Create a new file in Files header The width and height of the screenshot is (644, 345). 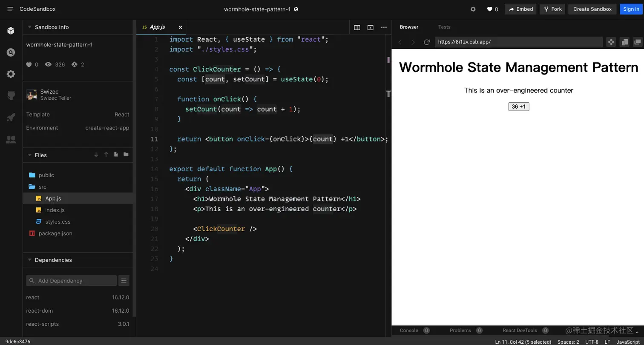pos(116,155)
